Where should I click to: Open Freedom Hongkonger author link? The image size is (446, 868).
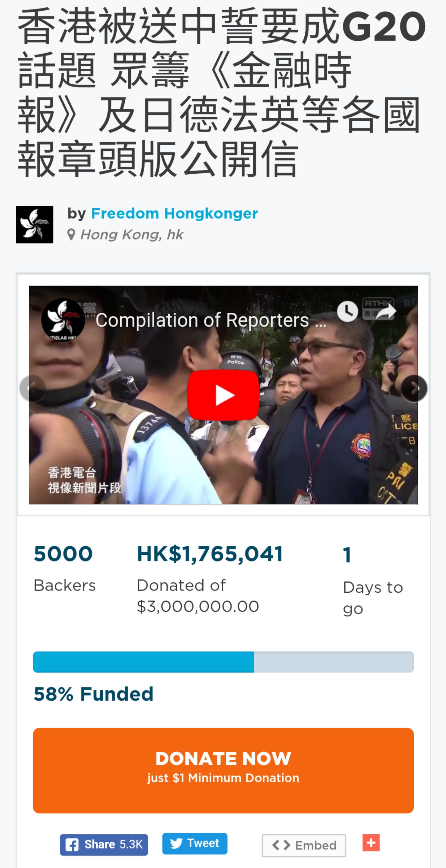tap(174, 214)
